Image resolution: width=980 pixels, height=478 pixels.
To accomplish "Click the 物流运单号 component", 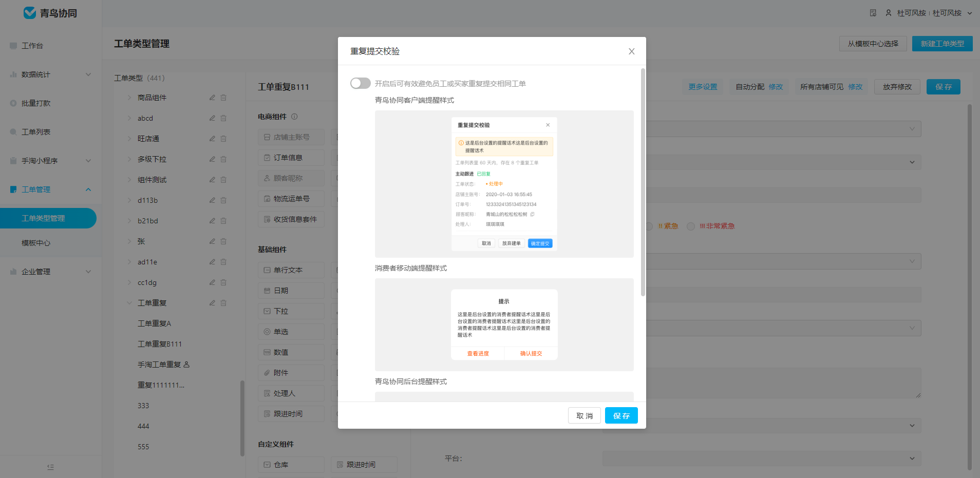I will [x=291, y=199].
